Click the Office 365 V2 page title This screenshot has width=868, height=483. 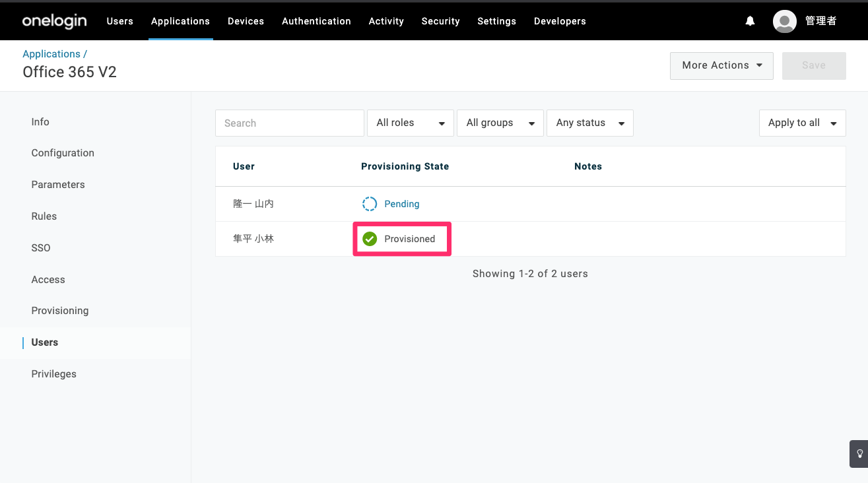point(70,72)
